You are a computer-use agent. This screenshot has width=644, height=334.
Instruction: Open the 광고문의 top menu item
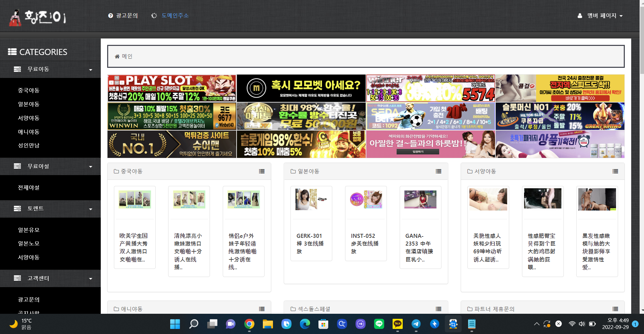pos(127,16)
